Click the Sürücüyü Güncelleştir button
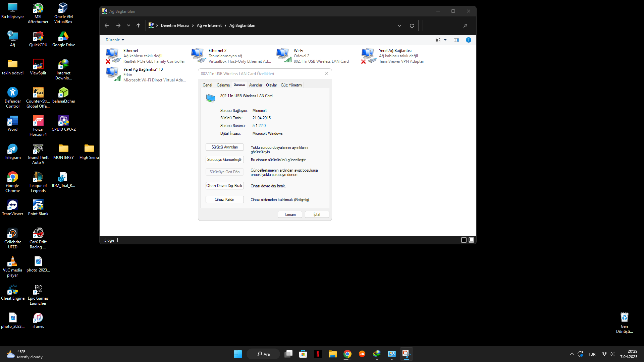 tap(224, 160)
